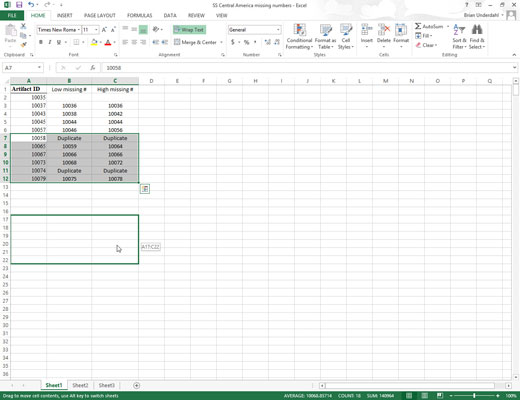The image size is (520, 400).
Task: Open the font size dropdown
Action: 96,30
